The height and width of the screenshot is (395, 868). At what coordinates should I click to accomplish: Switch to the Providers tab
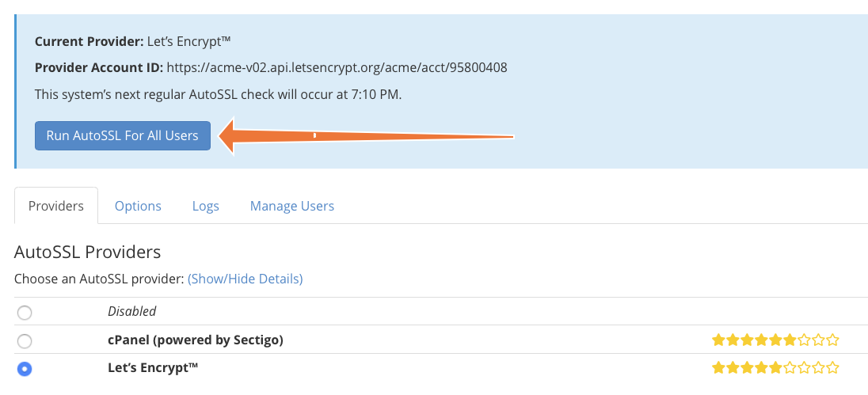coord(56,206)
